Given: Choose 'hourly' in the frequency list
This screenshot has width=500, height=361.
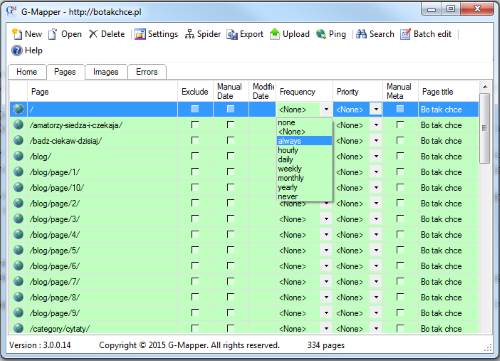Looking at the screenshot, I should 304,150.
